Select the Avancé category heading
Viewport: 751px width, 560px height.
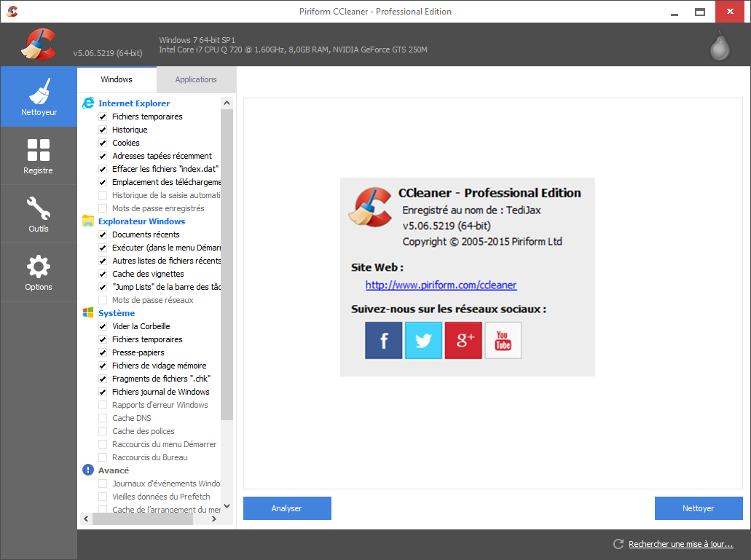pyautogui.click(x=114, y=470)
